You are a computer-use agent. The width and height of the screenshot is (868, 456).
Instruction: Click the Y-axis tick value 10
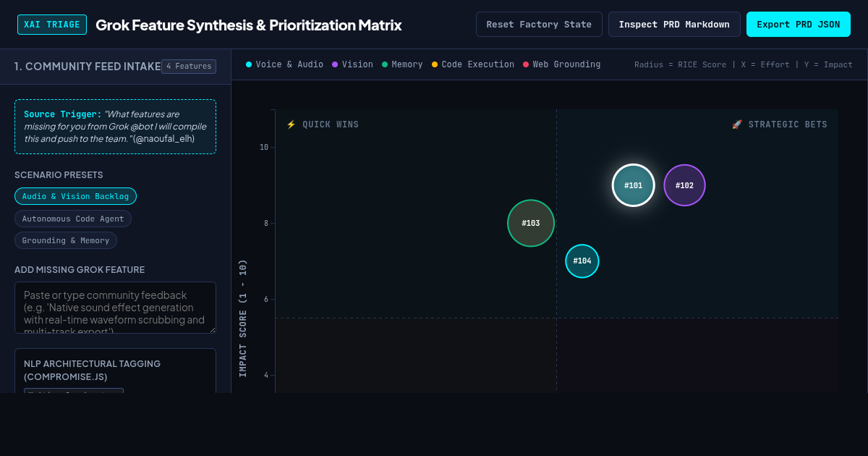pos(264,147)
